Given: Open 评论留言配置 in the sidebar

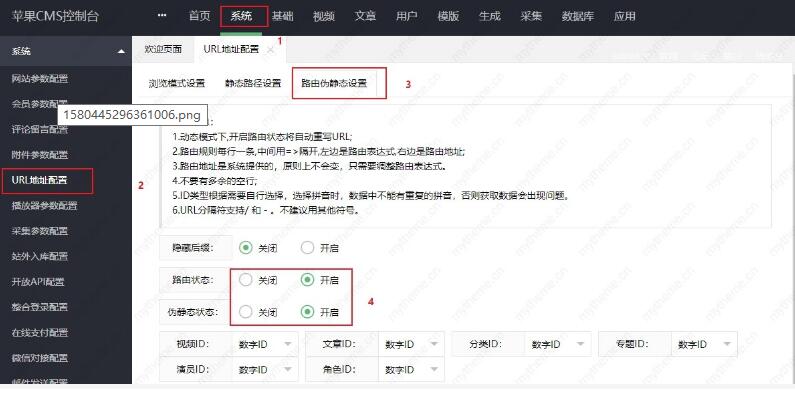Looking at the screenshot, I should coord(40,129).
